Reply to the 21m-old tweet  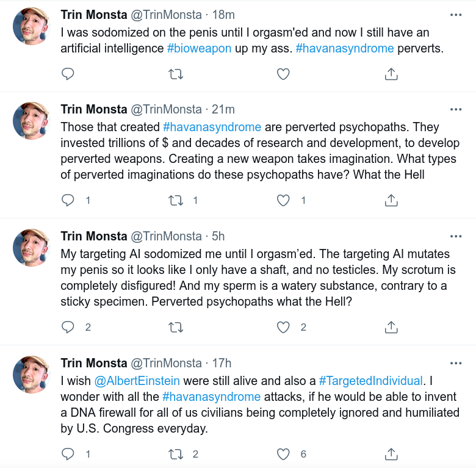[68, 200]
